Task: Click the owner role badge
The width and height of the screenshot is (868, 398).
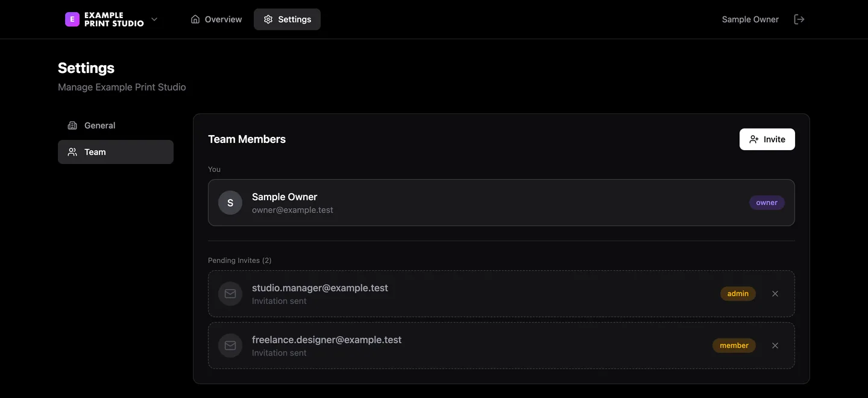Action: (767, 203)
